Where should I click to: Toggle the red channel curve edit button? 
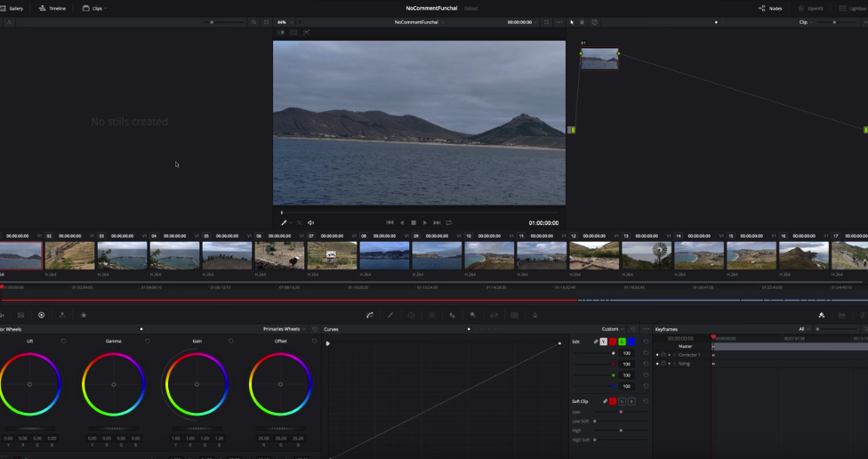613,342
